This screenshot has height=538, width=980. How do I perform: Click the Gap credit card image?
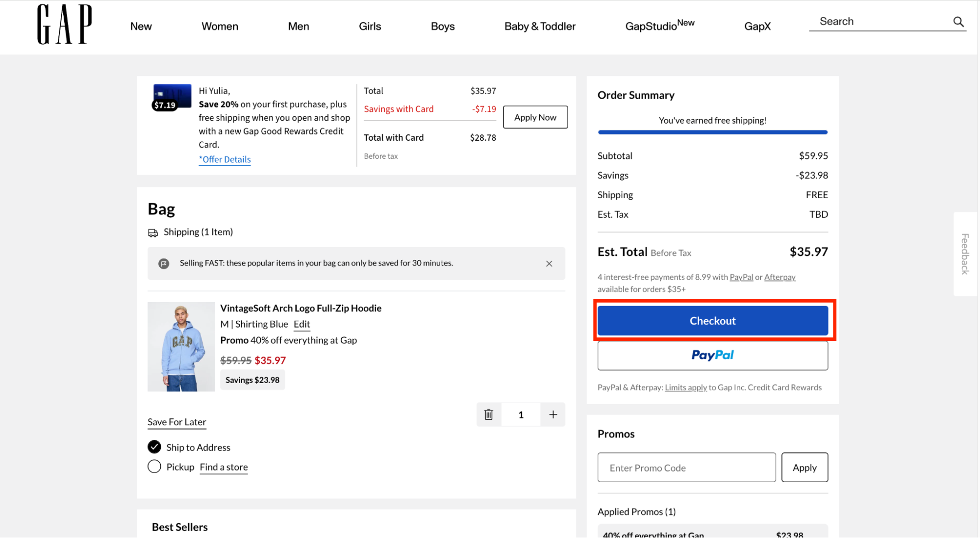coord(172,97)
